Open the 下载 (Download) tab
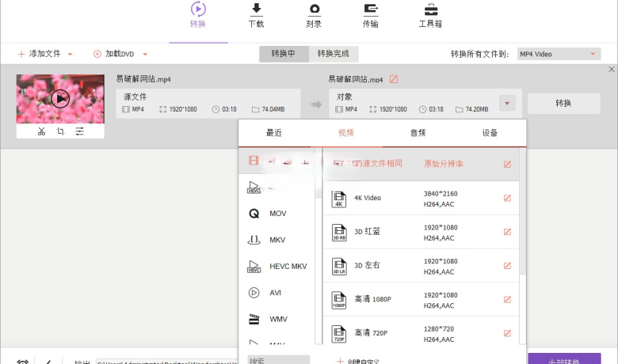This screenshot has height=364, width=618. (256, 15)
